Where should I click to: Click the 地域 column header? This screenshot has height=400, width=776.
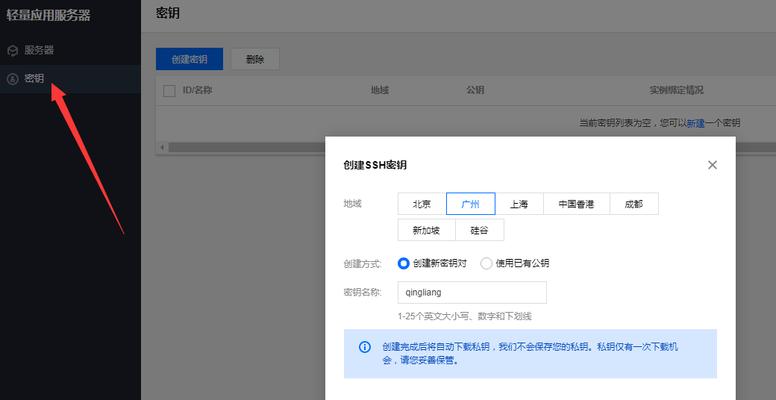pyautogui.click(x=380, y=91)
